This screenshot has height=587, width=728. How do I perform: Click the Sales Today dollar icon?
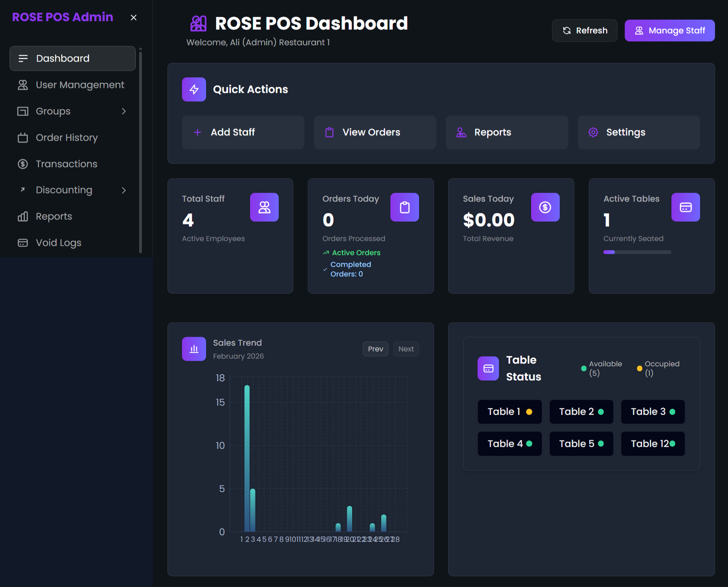click(545, 207)
